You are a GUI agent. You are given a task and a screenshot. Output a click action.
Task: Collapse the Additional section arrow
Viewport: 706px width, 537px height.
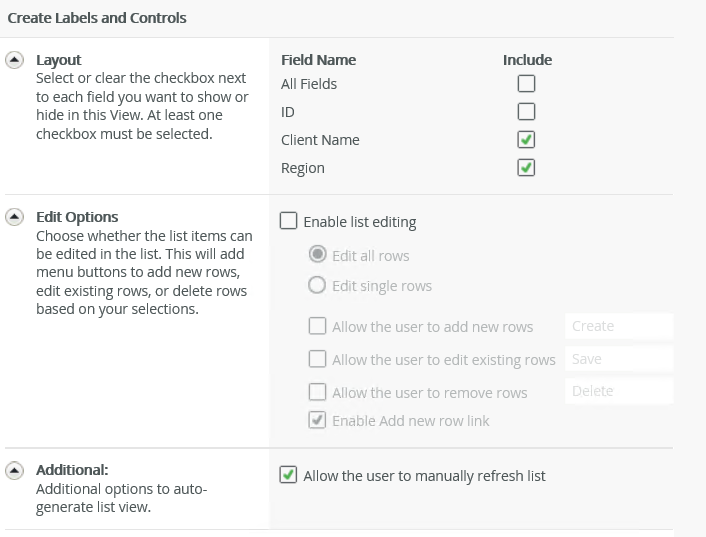point(15,469)
